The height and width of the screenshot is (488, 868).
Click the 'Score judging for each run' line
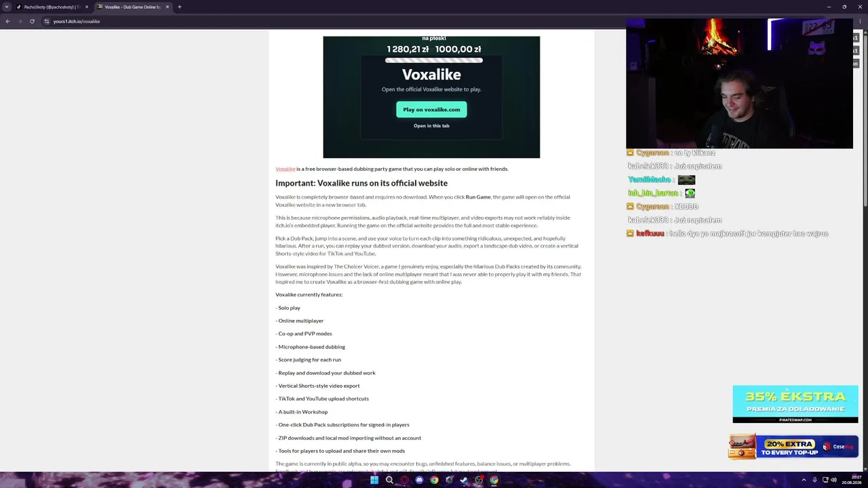pos(308,360)
